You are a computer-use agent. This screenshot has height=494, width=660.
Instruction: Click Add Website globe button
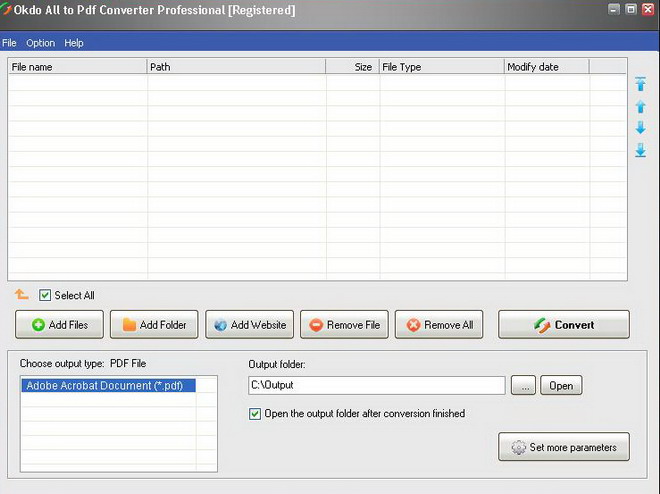[x=249, y=324]
